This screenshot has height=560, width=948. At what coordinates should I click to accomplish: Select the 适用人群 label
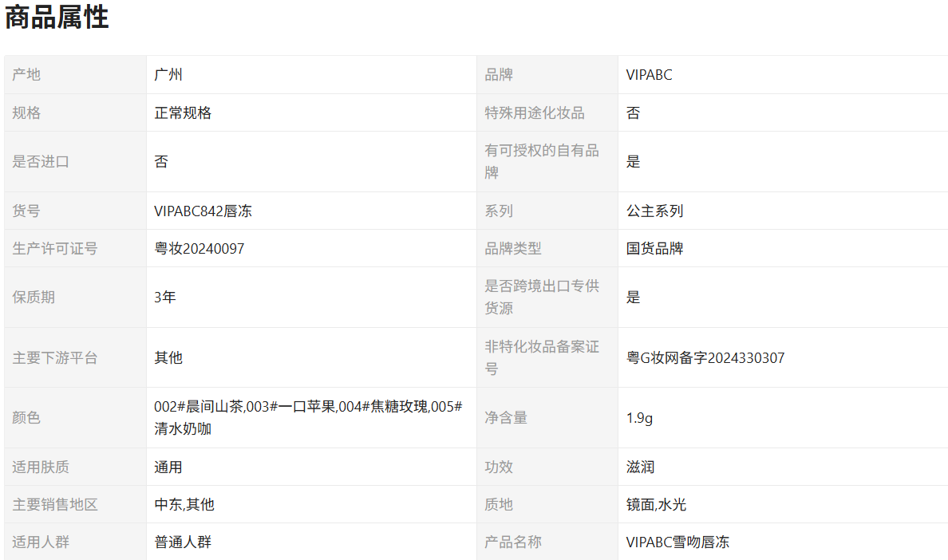click(x=41, y=542)
